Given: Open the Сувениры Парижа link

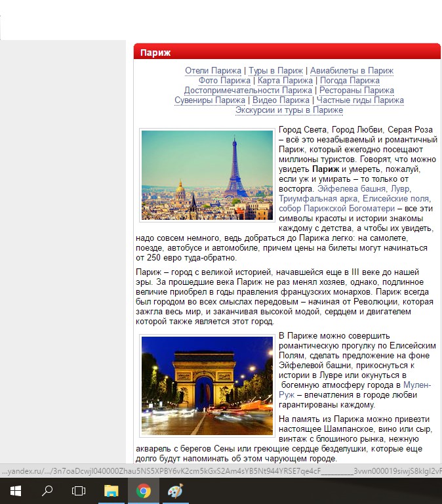Looking at the screenshot, I should 210,100.
